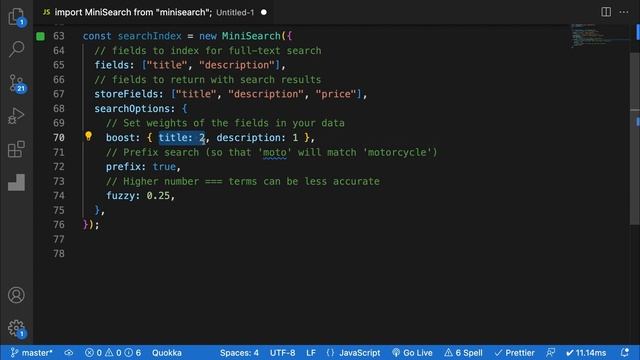Click the vertical editor scrollbar
This screenshot has height=360, width=640.
click(635, 139)
